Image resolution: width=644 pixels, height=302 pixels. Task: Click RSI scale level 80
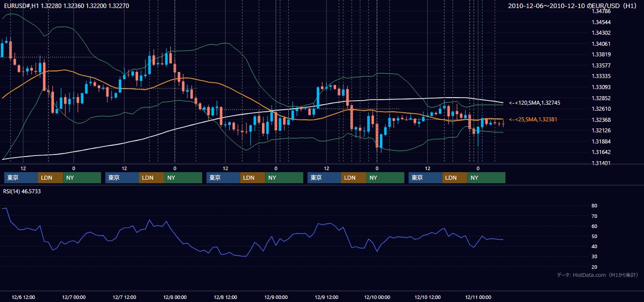(594, 206)
